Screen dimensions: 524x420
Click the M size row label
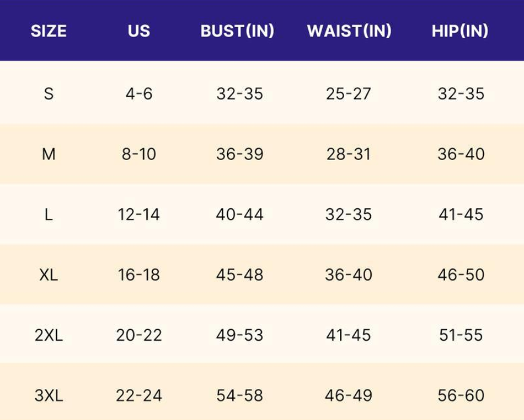click(x=49, y=154)
